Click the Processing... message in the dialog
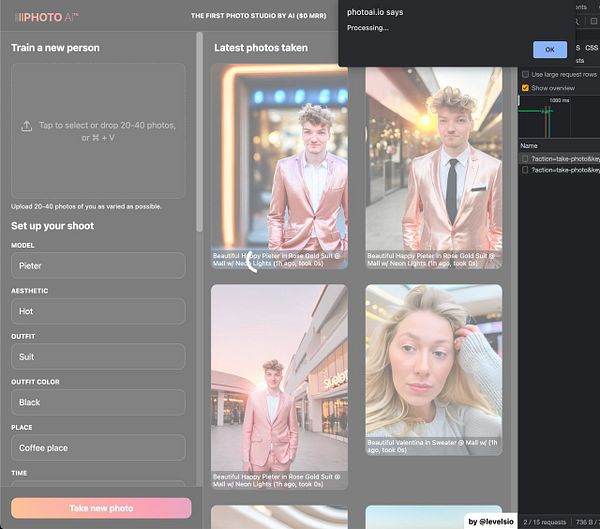This screenshot has width=600, height=529. 367,28
